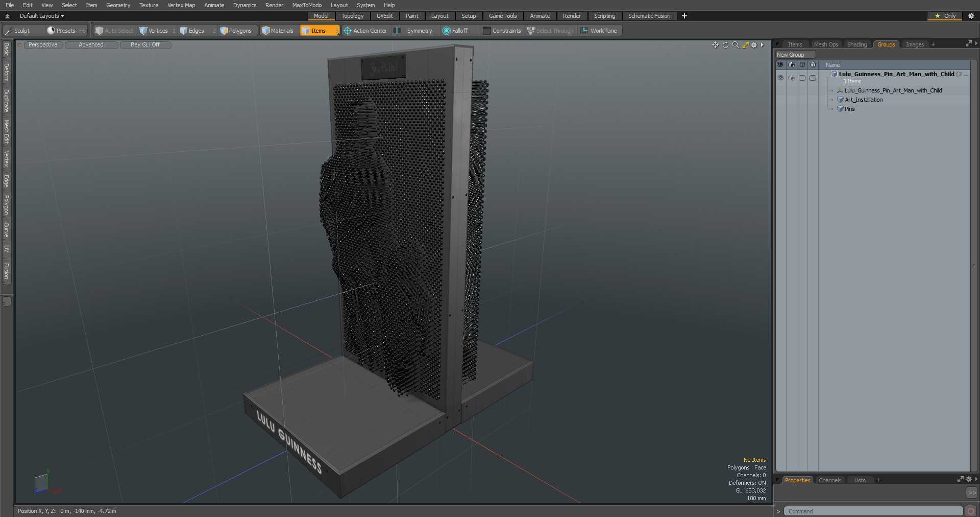The image size is (980, 517).
Task: Open the WorkPlane options
Action: tap(599, 31)
